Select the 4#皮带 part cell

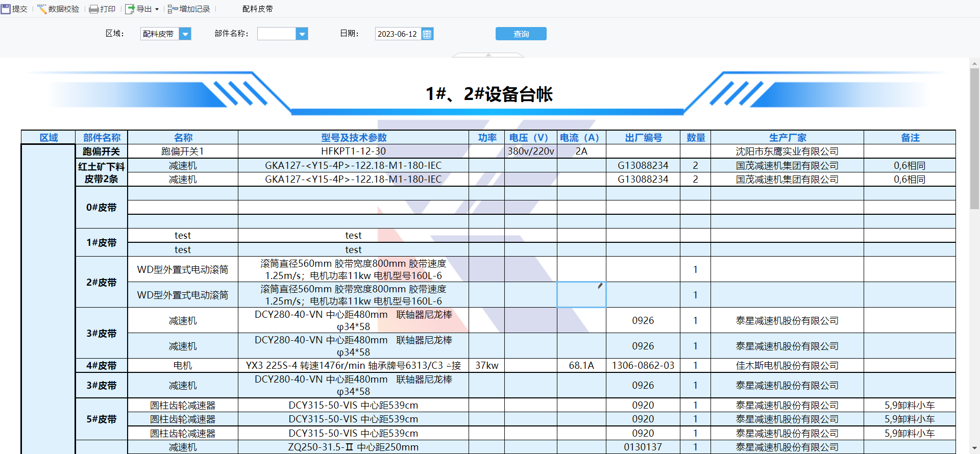(x=102, y=365)
